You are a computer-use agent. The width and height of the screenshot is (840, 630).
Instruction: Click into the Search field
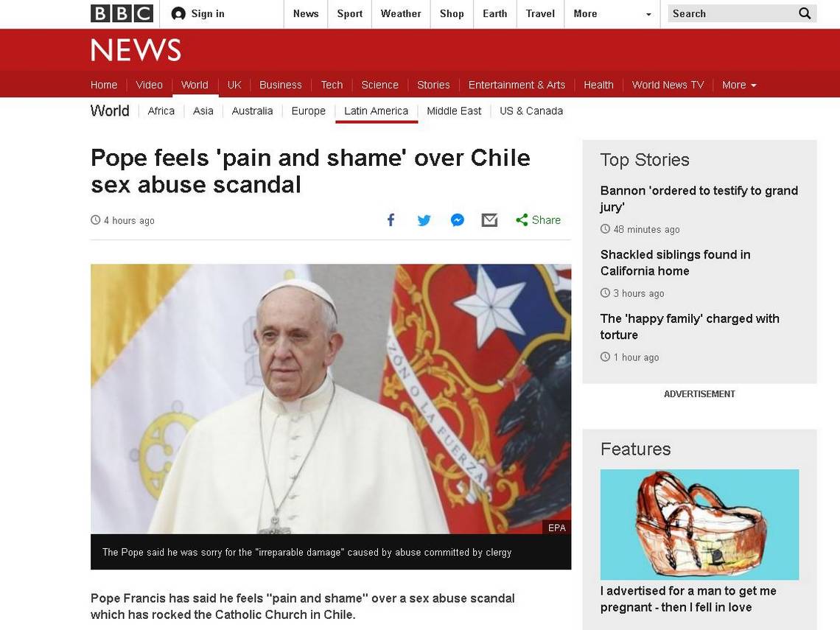(732, 13)
